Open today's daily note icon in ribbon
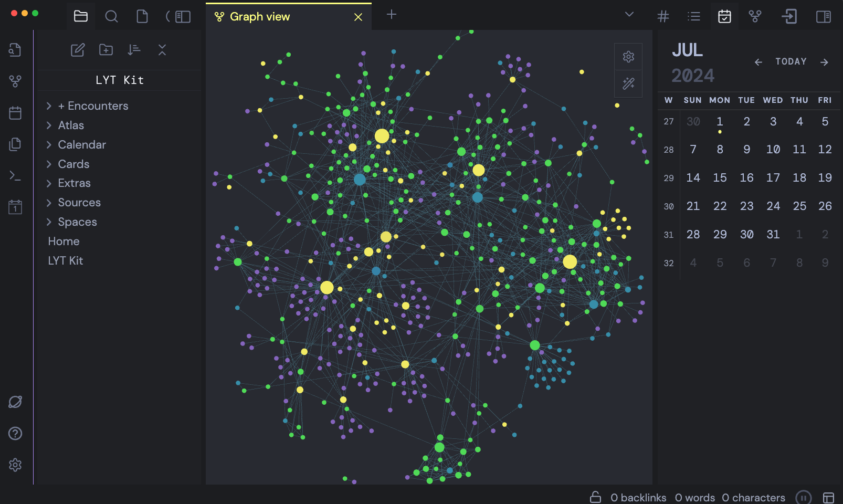 15,207
